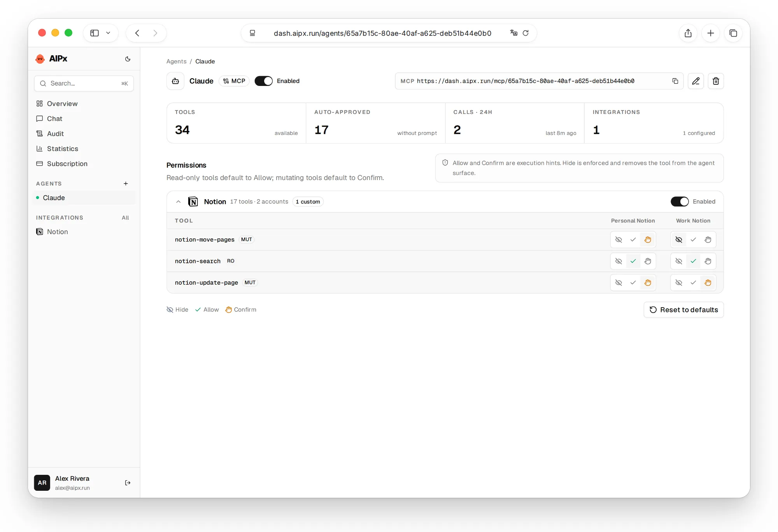778x532 pixels.
Task: Disable the Claude agent toggle
Action: point(264,81)
